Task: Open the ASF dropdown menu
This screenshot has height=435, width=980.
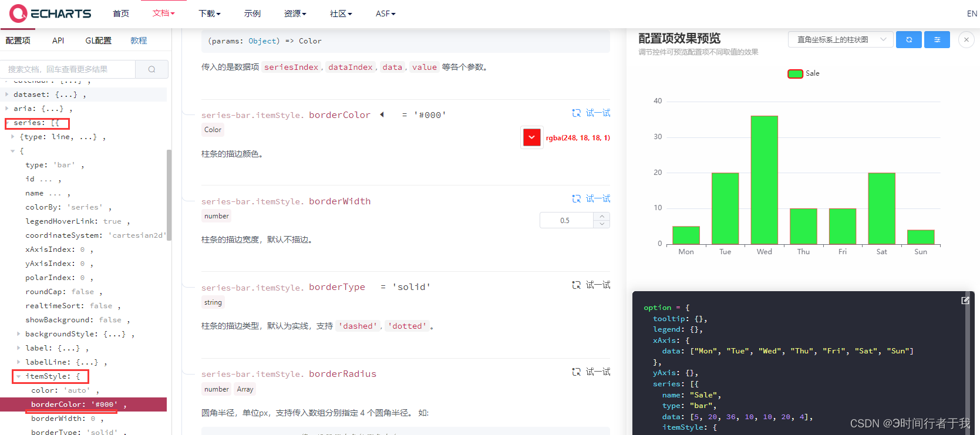Action: (385, 14)
